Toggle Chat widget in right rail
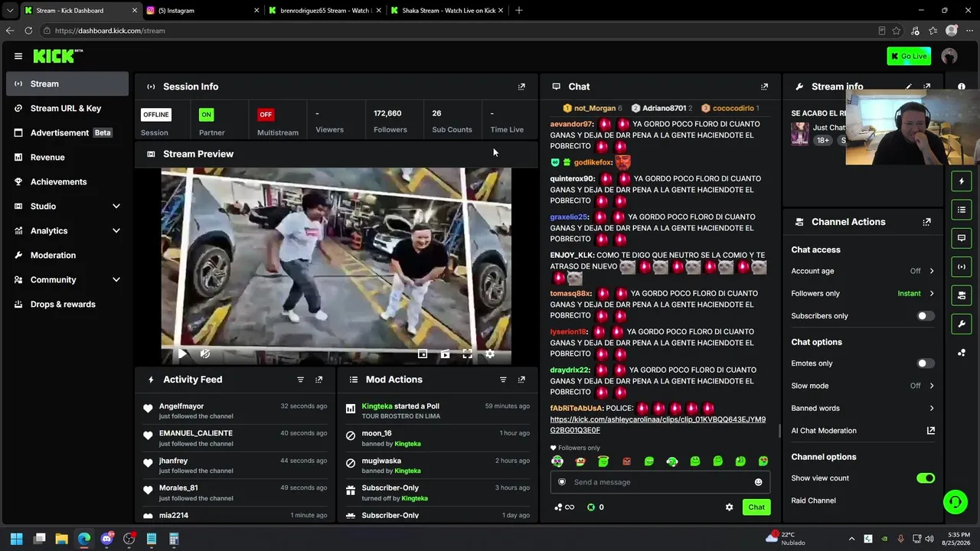The width and height of the screenshot is (980, 551). pos(962,238)
